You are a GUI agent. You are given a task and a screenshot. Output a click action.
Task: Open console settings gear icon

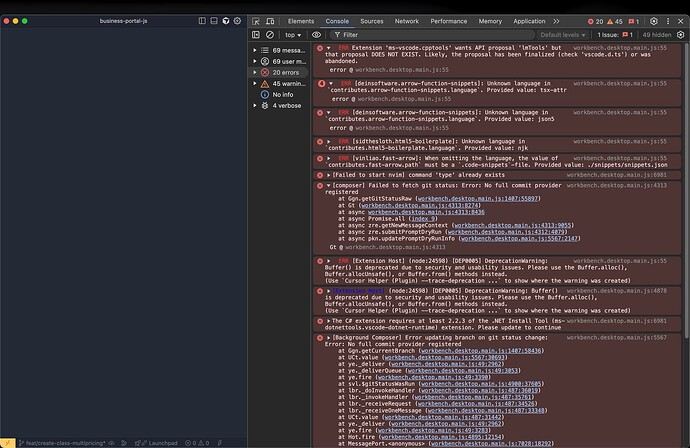pyautogui.click(x=680, y=35)
